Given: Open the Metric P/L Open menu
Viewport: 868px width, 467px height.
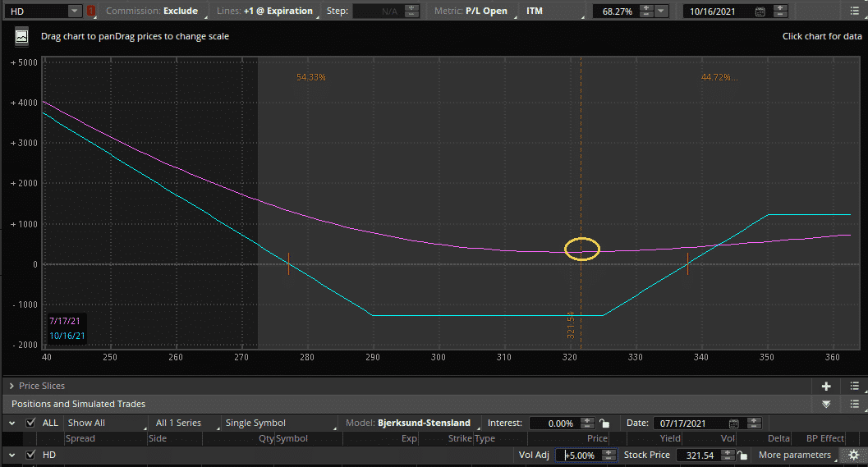Looking at the screenshot, I should tap(474, 11).
